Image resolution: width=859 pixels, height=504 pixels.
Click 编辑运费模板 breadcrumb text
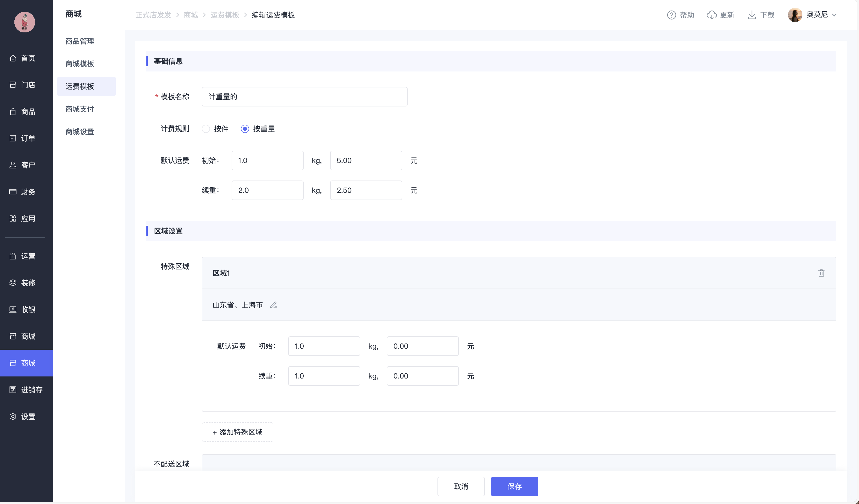coord(273,15)
